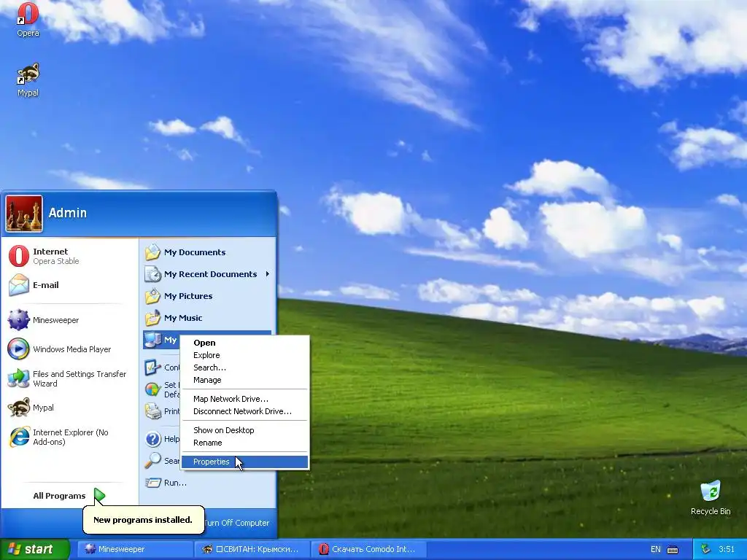
Task: Open the Opera desktop shortcut icon
Action: click(28, 20)
